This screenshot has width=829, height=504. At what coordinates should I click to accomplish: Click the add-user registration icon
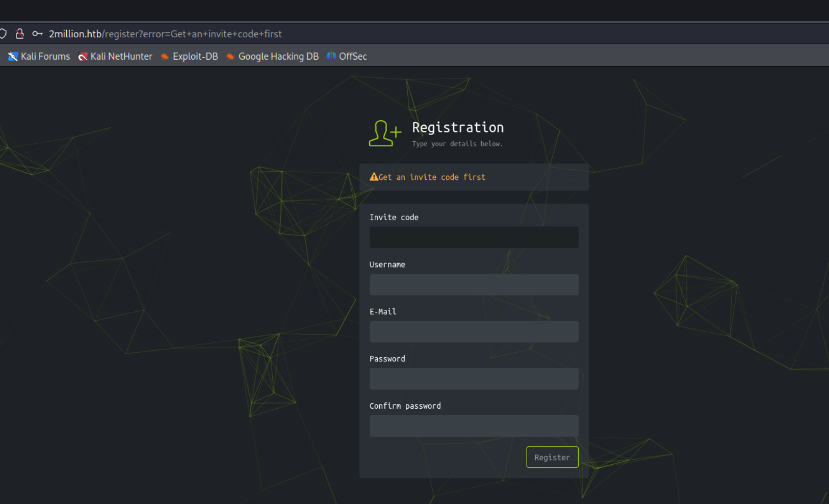point(385,134)
